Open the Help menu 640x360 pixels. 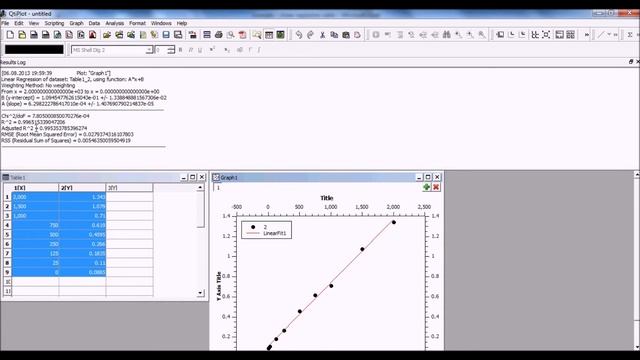[182, 23]
